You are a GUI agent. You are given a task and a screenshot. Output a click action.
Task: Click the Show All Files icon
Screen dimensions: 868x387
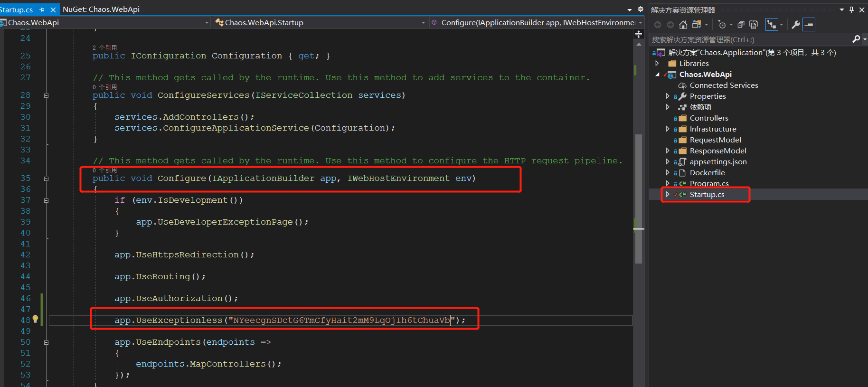coord(754,25)
